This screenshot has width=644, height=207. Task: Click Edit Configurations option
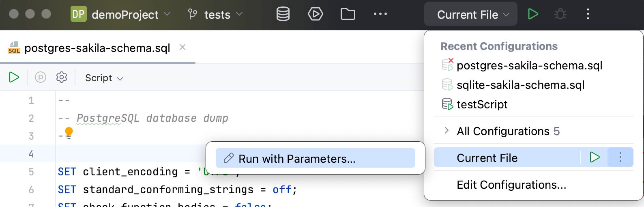[511, 185]
